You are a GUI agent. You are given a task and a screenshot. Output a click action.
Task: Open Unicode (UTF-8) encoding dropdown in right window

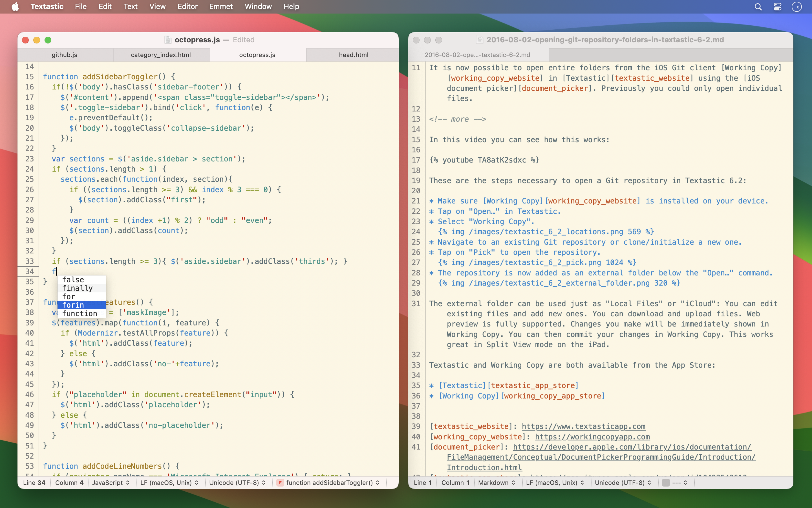[x=623, y=483]
